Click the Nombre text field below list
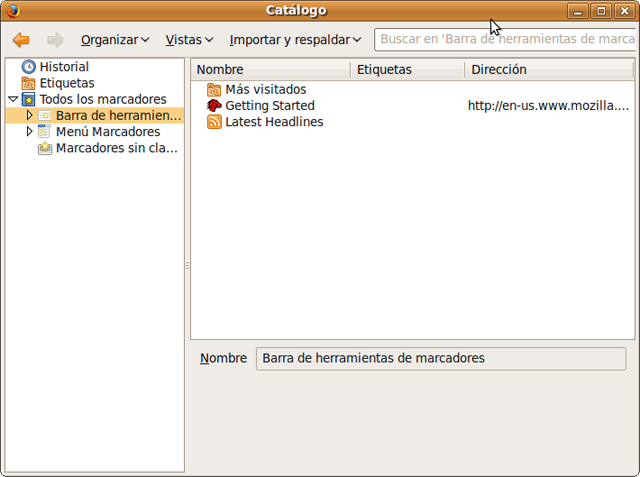This screenshot has height=477, width=640. pyautogui.click(x=440, y=358)
